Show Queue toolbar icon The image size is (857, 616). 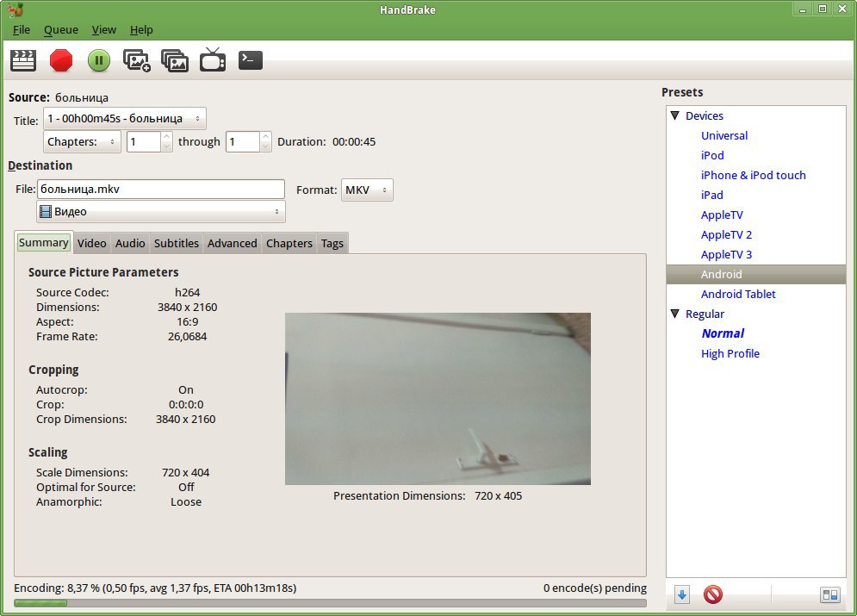(175, 60)
